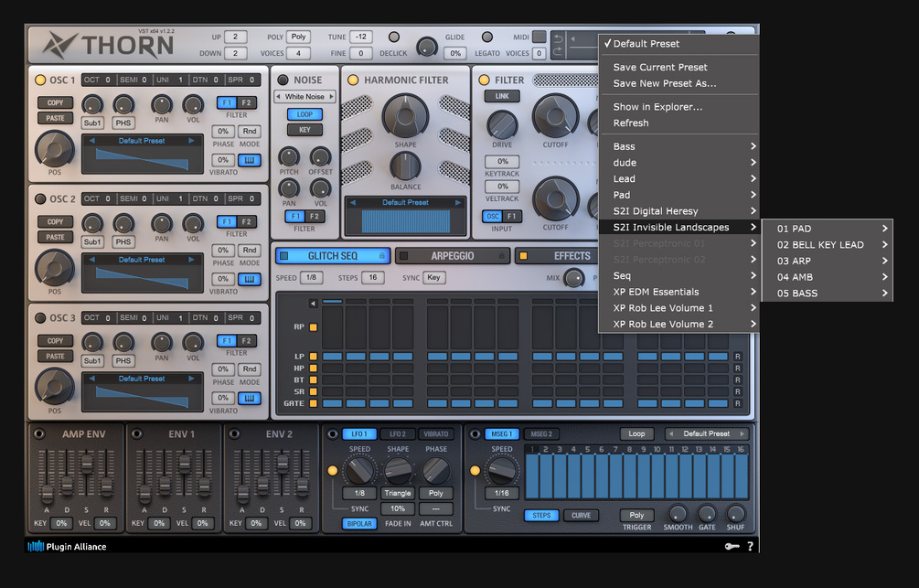Expand the Bass preset folder
Screen dimensions: 919x588
point(679,146)
